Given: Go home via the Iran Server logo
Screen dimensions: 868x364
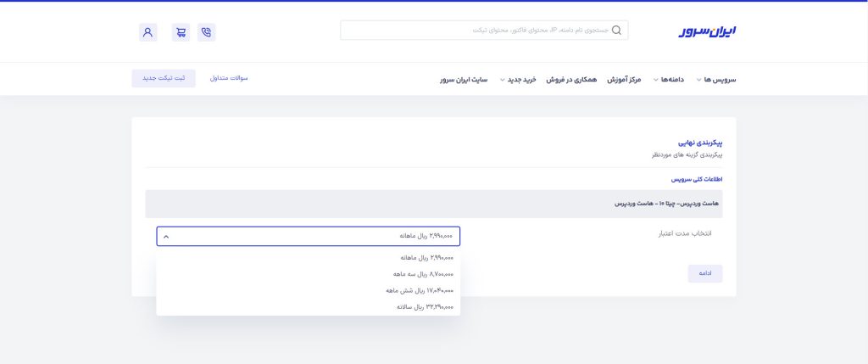Looking at the screenshot, I should [707, 31].
